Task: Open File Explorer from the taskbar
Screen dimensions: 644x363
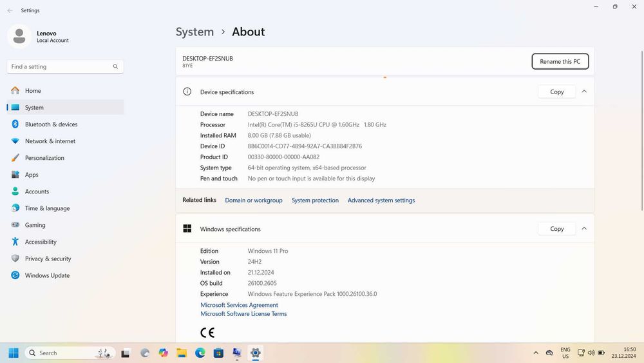Action: point(182,353)
